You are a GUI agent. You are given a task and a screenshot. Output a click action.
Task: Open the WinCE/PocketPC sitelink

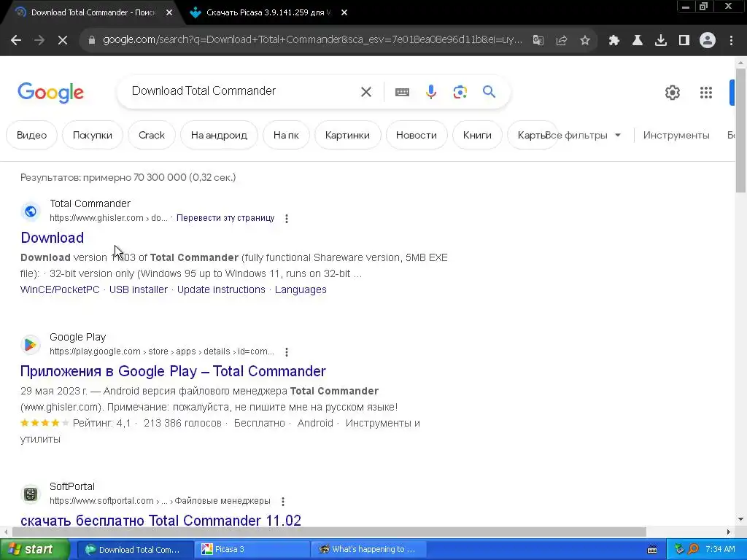[x=60, y=289]
